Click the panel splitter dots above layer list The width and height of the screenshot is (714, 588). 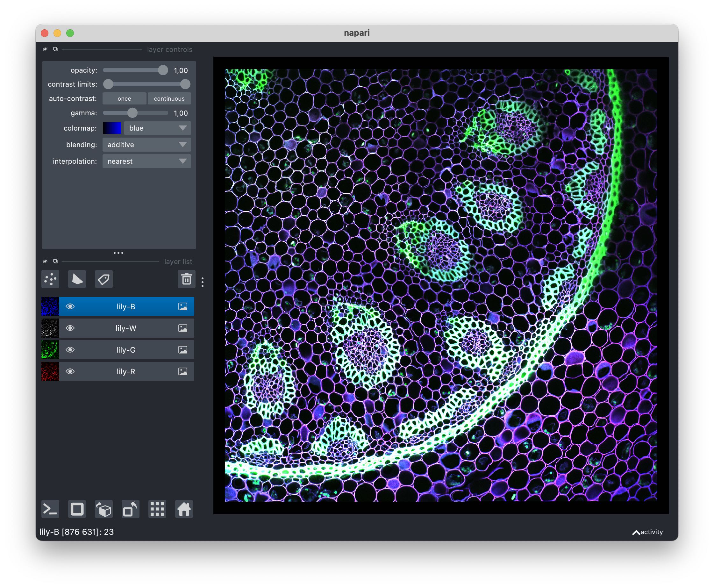(118, 253)
